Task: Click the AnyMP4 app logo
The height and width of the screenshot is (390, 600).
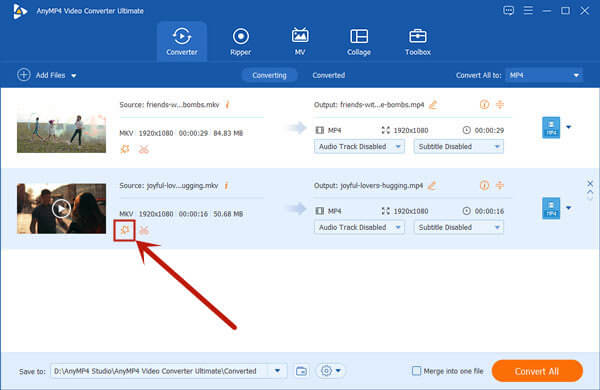Action: coord(20,11)
